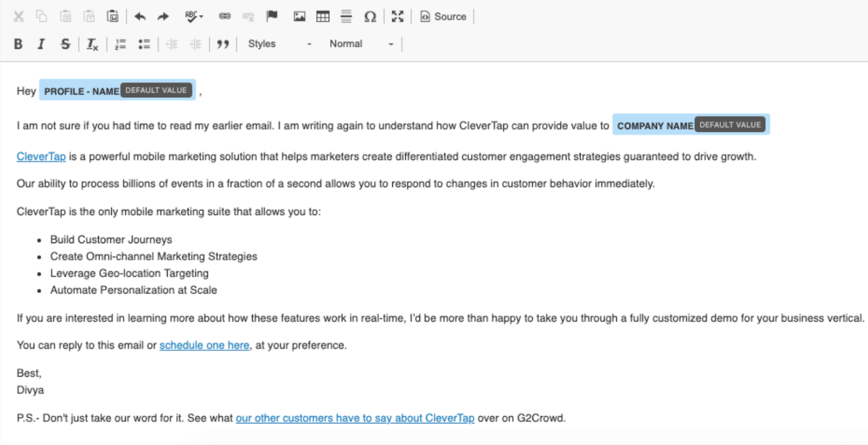Click the 'schedule one here' link
868x445 pixels.
point(204,345)
